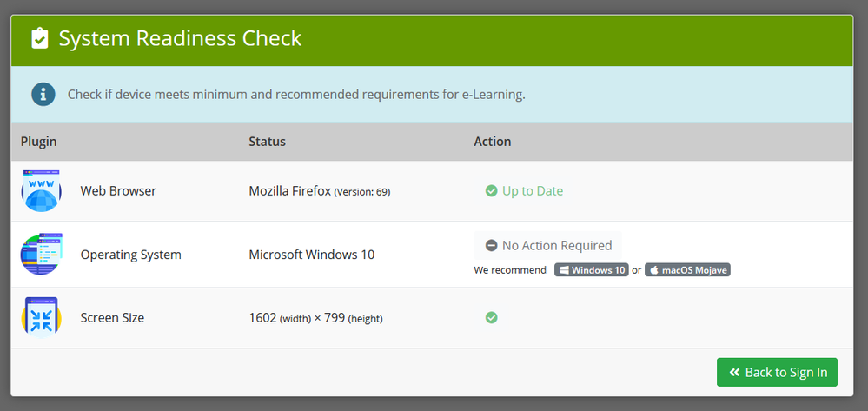868x411 pixels.
Task: Click the blue info circle icon
Action: (x=43, y=94)
